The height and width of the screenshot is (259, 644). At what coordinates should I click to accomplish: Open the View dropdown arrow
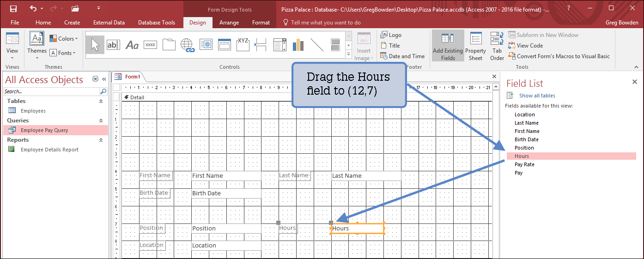pos(12,58)
